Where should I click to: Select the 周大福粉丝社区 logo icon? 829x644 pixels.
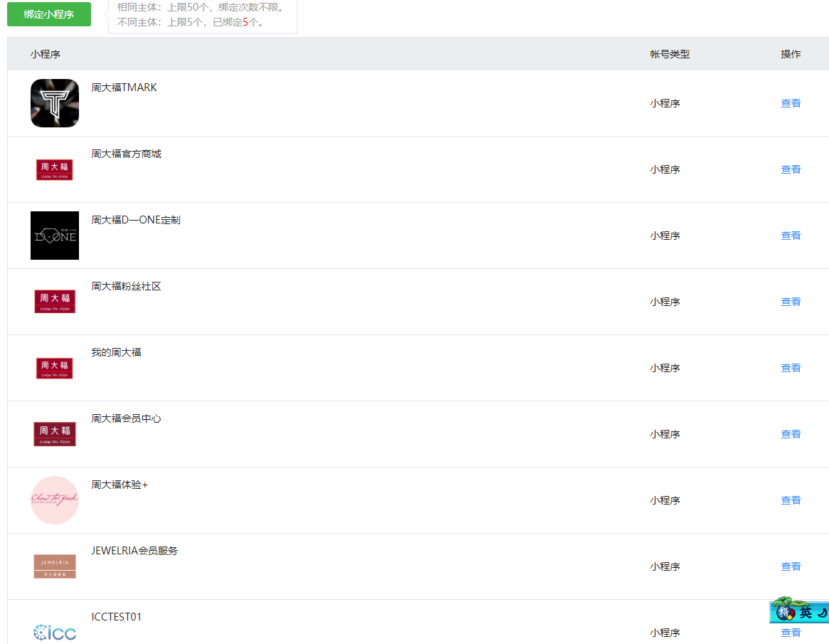tap(55, 302)
